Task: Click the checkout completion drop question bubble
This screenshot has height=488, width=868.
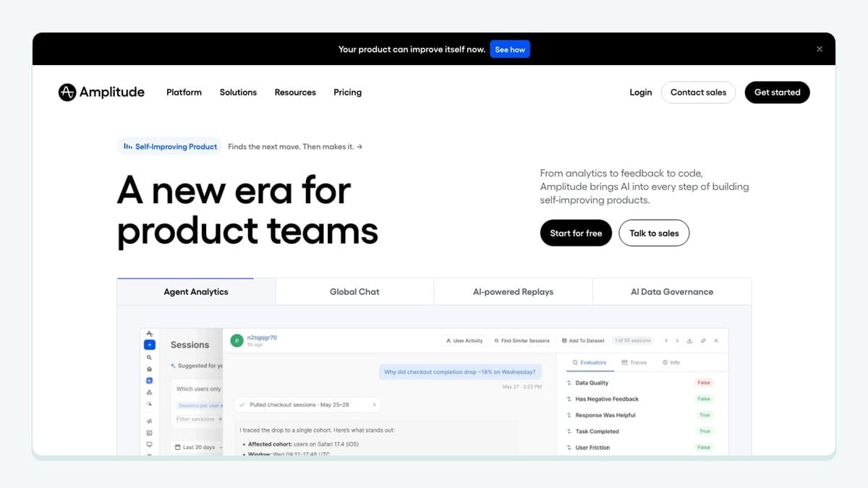Action: tap(460, 372)
